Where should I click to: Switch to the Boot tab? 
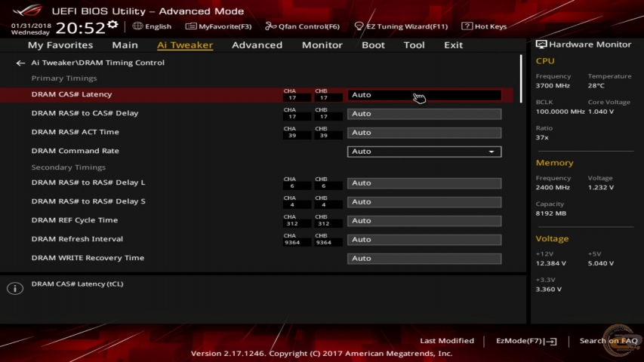point(373,44)
